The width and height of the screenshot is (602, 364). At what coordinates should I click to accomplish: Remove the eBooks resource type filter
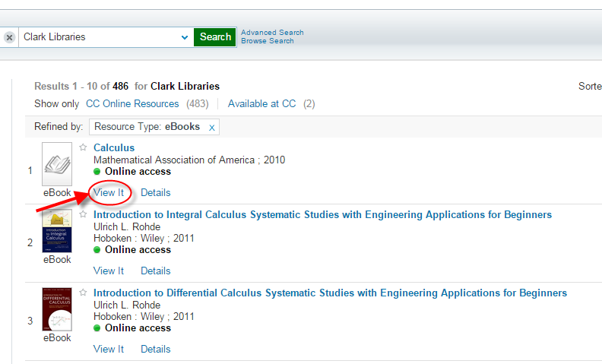click(211, 127)
